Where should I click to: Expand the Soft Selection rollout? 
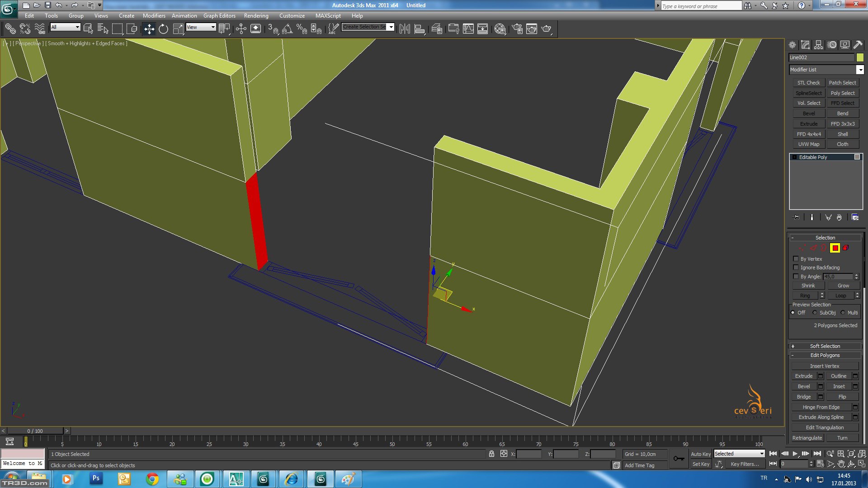(825, 346)
